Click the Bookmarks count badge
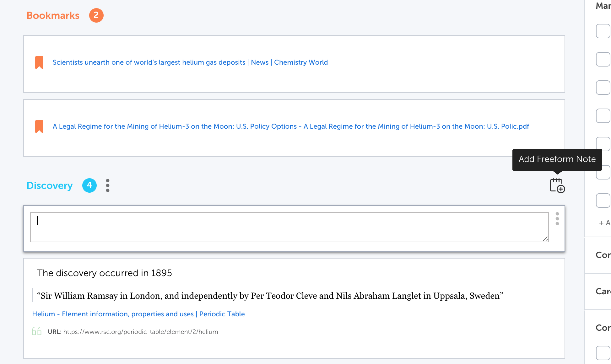611x364 pixels. pos(96,15)
